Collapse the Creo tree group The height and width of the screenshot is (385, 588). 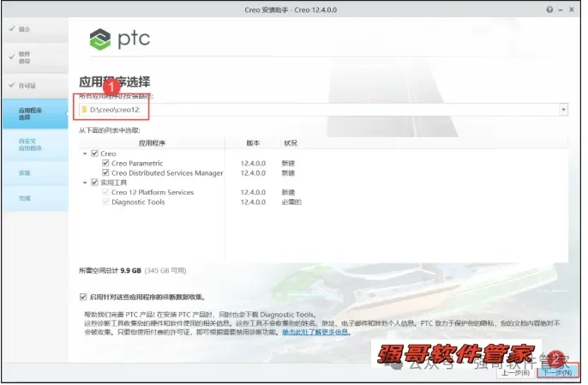[85, 153]
